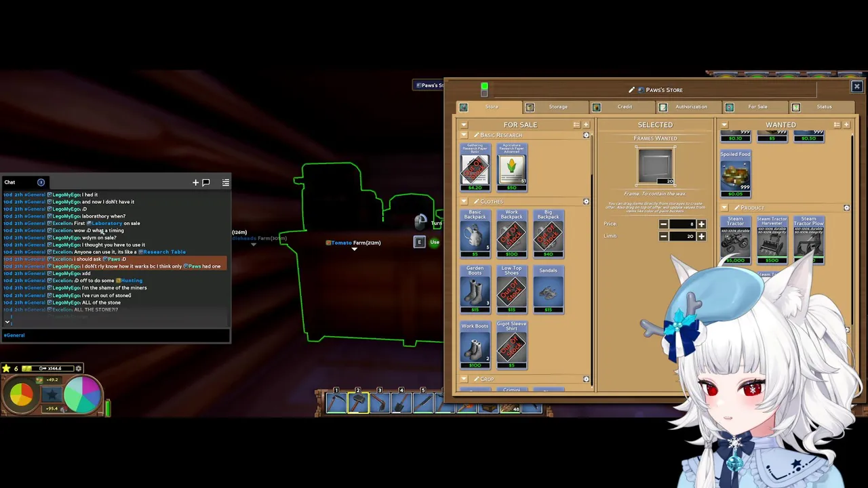Open the chat menu list icon

coord(226,182)
